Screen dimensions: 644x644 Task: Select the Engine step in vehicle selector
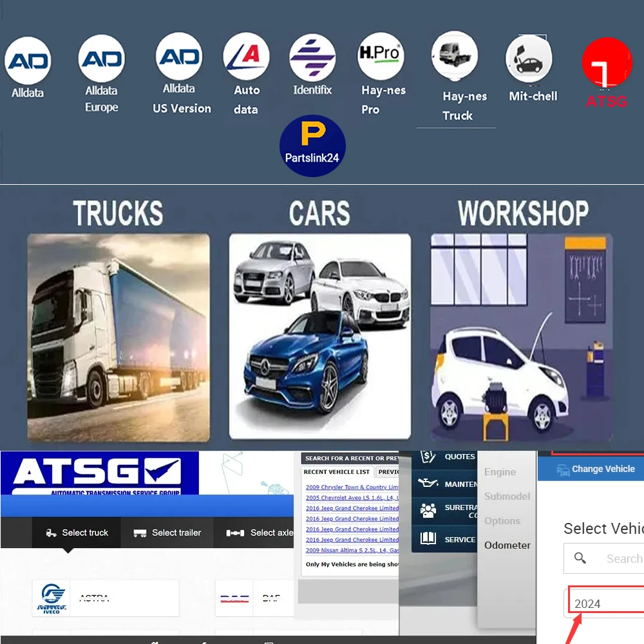click(500, 472)
